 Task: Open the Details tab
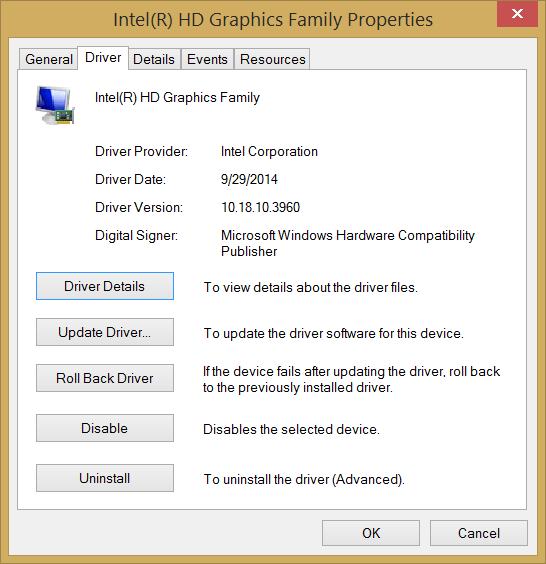[154, 59]
